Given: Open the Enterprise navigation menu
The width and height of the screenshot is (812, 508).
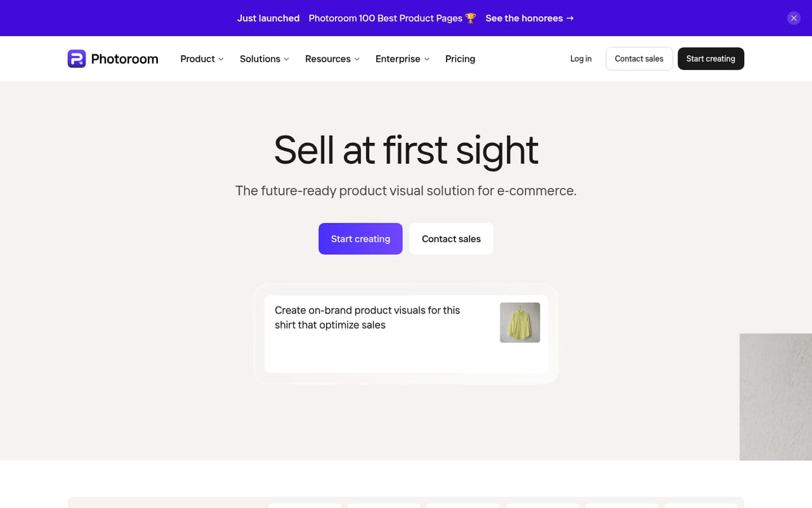Looking at the screenshot, I should tap(403, 59).
